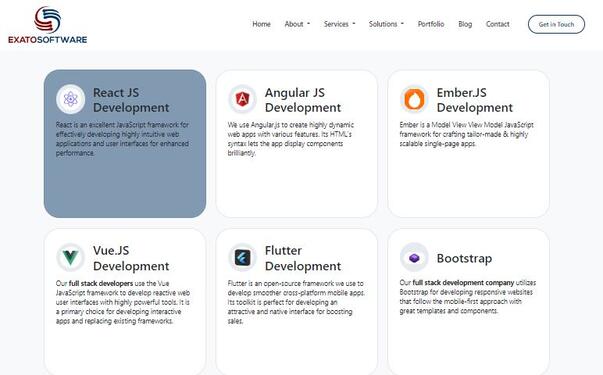
Task: Click the Ember description paragraph
Action: tap(466, 134)
